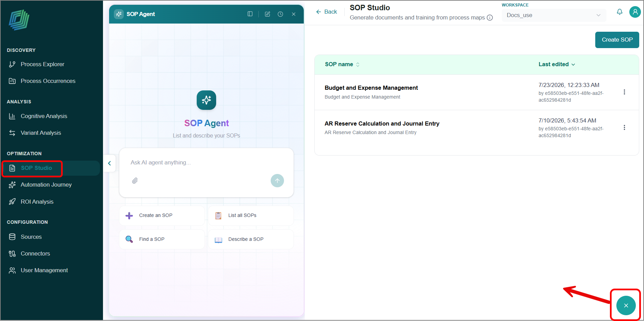Choose Create an SOP suggestion
Image resolution: width=644 pixels, height=321 pixels.
tap(162, 215)
